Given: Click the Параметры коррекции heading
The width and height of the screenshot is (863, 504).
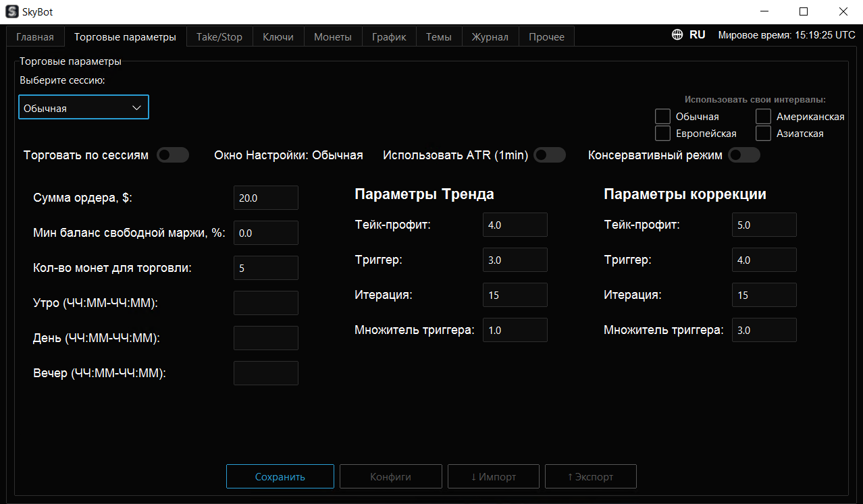Looking at the screenshot, I should (685, 194).
